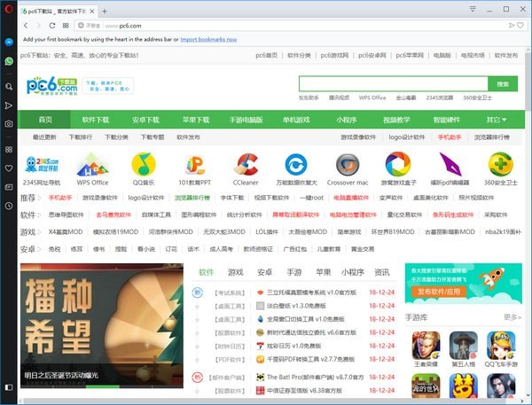The height and width of the screenshot is (405, 532).
Task: Open WhatsApp in the sidebar
Action: pyautogui.click(x=9, y=61)
